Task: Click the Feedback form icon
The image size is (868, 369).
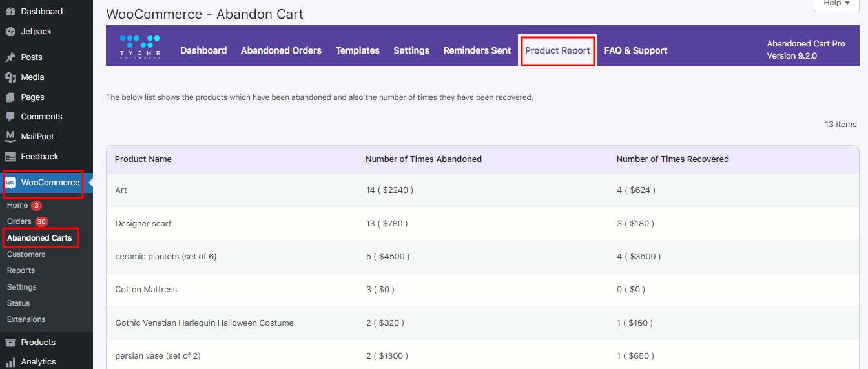Action: (x=10, y=157)
